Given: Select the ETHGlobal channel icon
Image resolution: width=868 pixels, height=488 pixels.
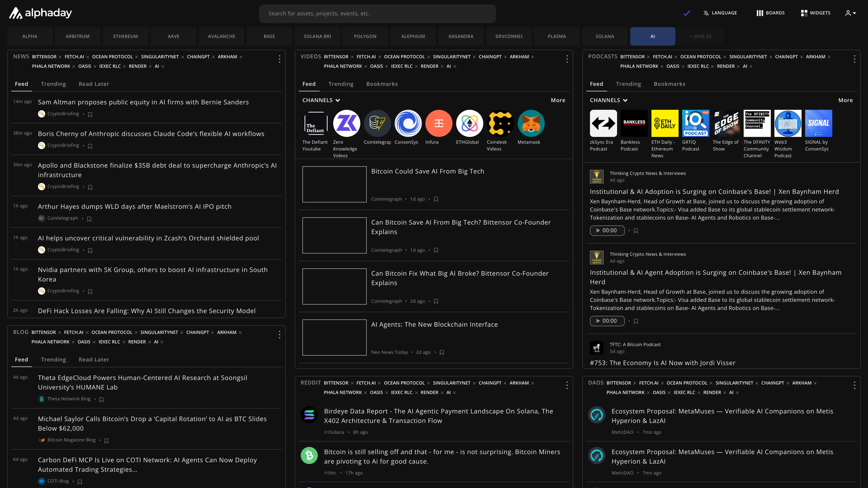Looking at the screenshot, I should point(469,123).
